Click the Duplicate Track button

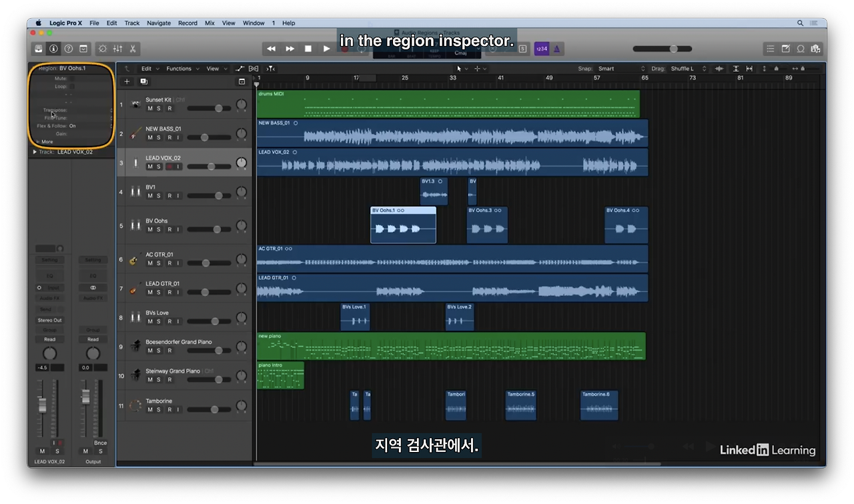pyautogui.click(x=143, y=81)
